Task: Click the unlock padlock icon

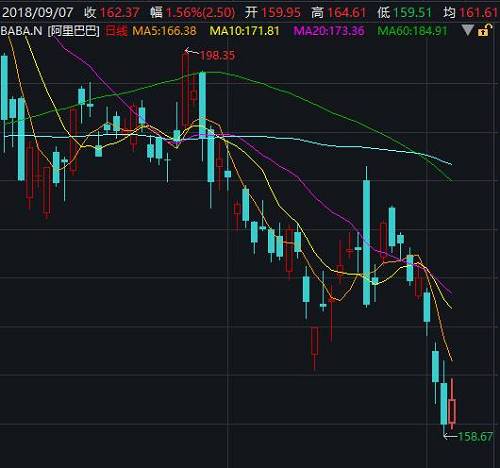Action: pos(485,31)
